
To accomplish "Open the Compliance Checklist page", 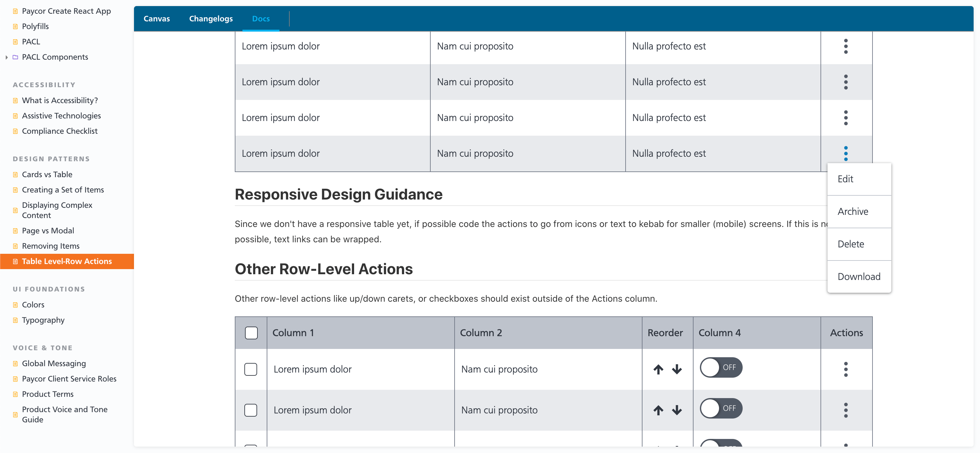I will (59, 131).
